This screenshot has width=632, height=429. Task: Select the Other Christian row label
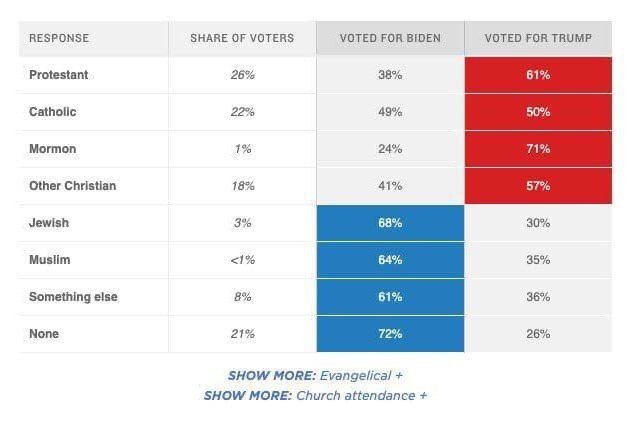(73, 186)
